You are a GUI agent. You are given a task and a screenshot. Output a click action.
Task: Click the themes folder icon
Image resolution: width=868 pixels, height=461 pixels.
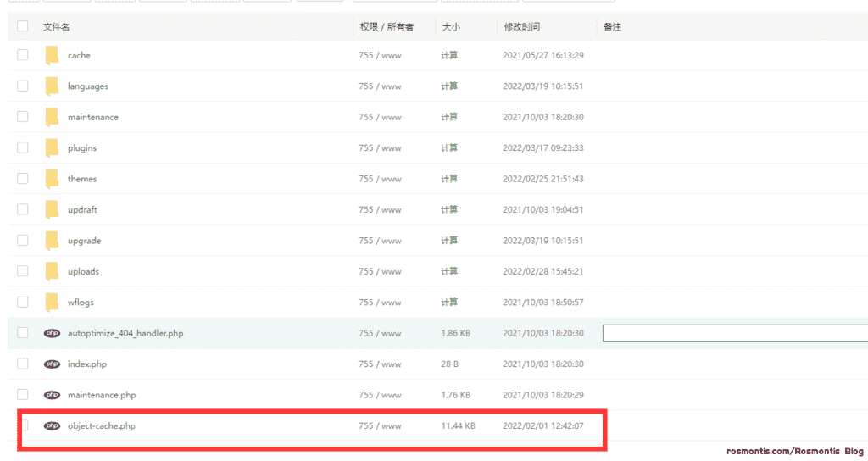pyautogui.click(x=52, y=179)
